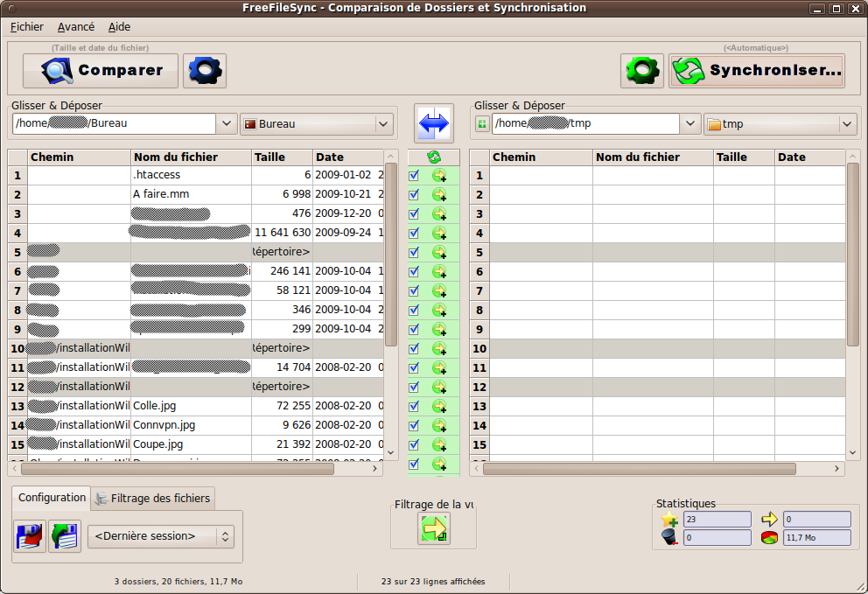Click sync direction icon for row 12
The height and width of the screenshot is (594, 868).
[x=439, y=387]
